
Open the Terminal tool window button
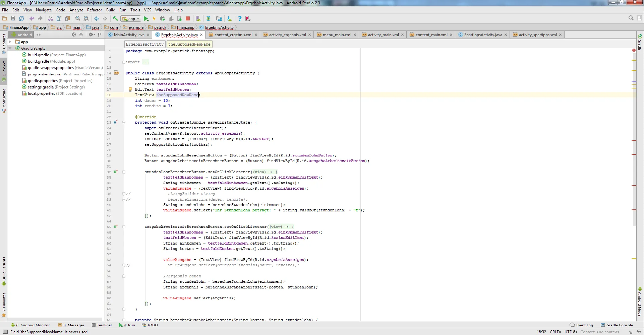pyautogui.click(x=102, y=325)
